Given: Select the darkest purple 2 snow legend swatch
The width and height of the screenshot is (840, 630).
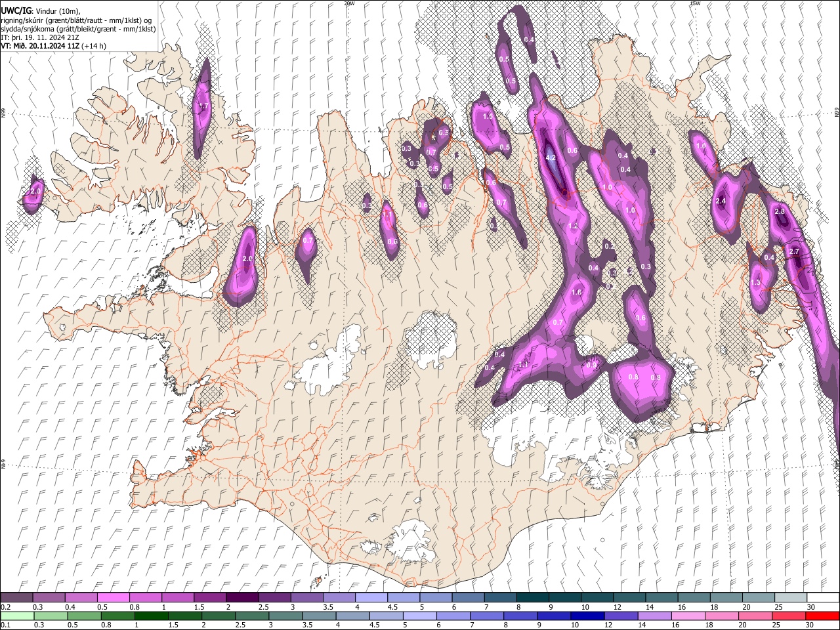Looking at the screenshot, I should (x=242, y=597).
